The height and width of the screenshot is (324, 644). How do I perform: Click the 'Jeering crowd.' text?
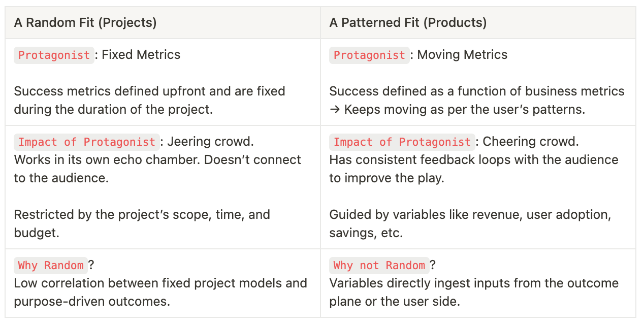pos(210,142)
